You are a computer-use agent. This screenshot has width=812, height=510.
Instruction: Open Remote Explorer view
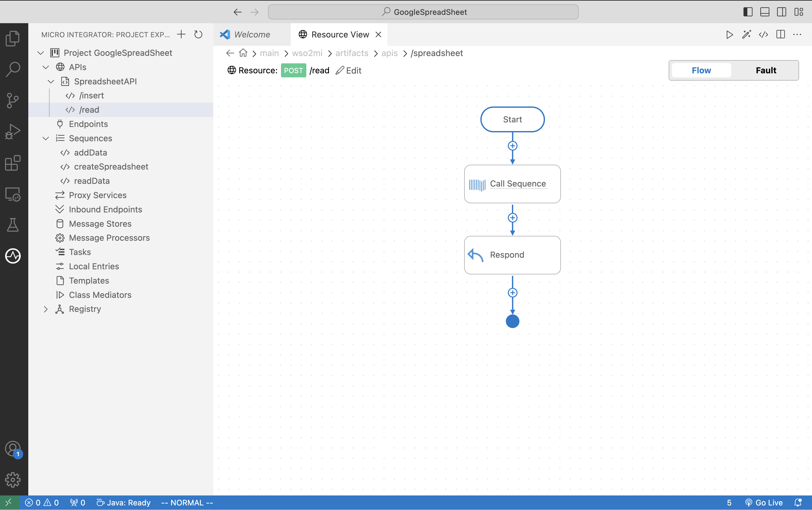click(13, 194)
